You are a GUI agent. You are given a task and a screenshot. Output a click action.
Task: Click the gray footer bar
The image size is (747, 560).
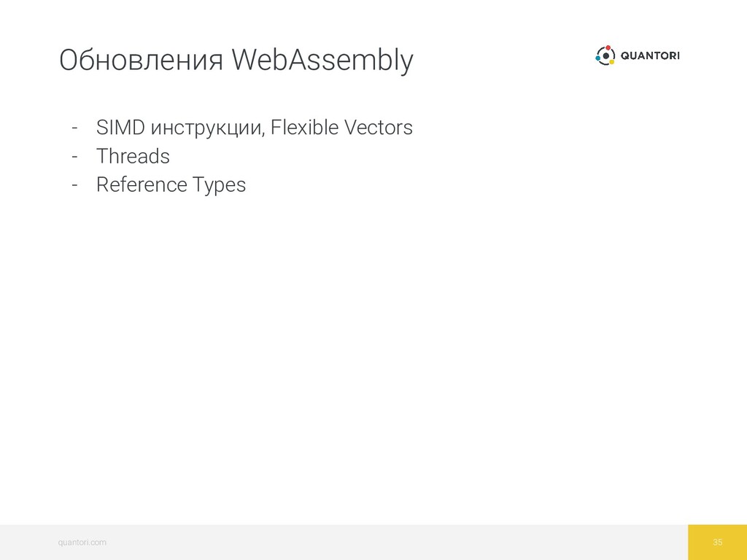tap(344, 542)
